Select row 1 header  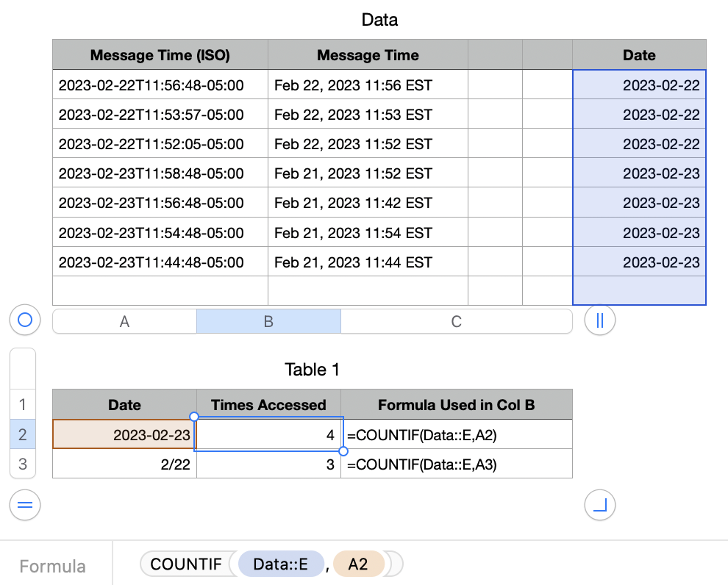point(22,404)
